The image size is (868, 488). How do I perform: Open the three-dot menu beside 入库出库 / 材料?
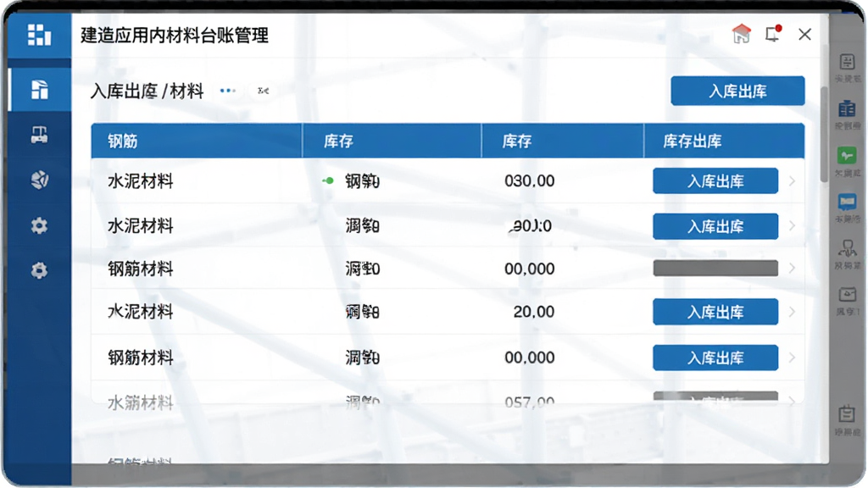[x=227, y=91]
